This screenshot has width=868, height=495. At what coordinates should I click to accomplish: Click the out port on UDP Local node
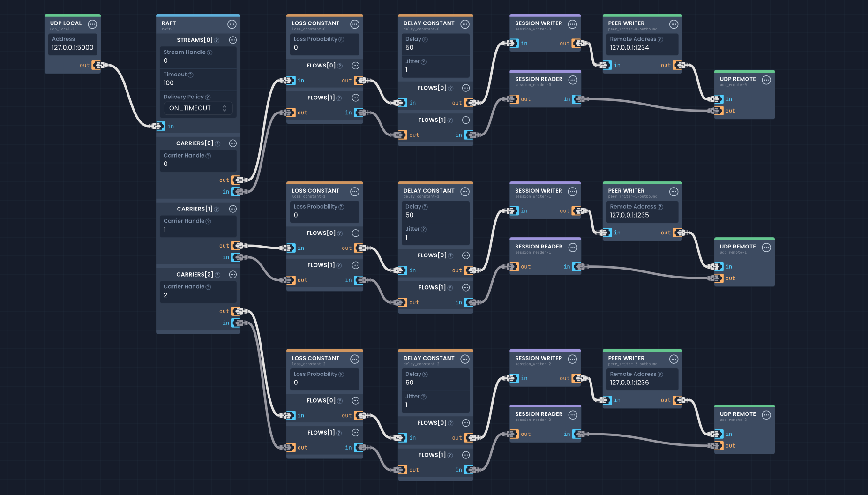click(97, 65)
